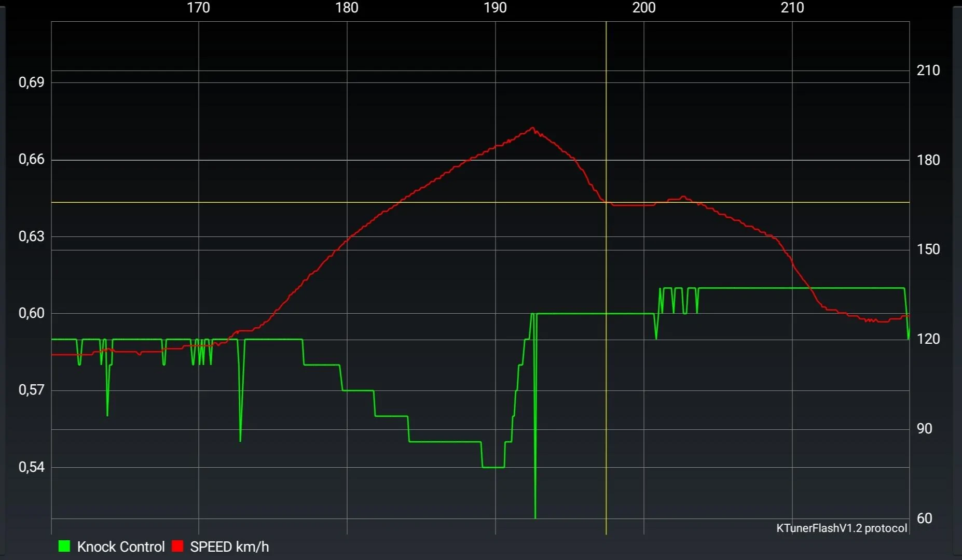The image size is (962, 560).
Task: Click the yellow vertical cursor line
Action: [606, 278]
